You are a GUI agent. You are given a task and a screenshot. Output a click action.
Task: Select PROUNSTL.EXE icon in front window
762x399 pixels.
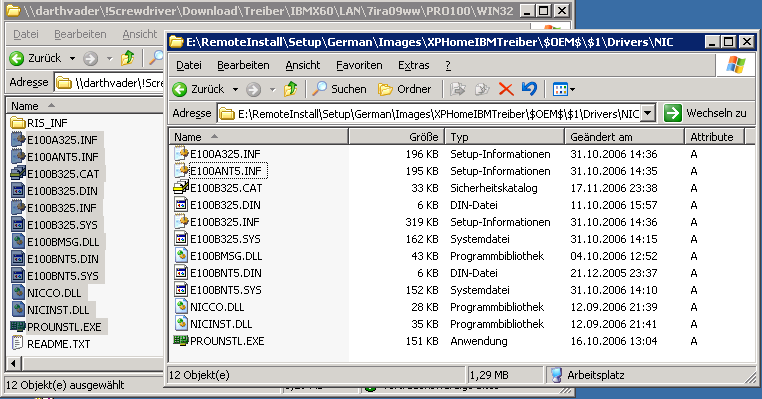(x=181, y=341)
